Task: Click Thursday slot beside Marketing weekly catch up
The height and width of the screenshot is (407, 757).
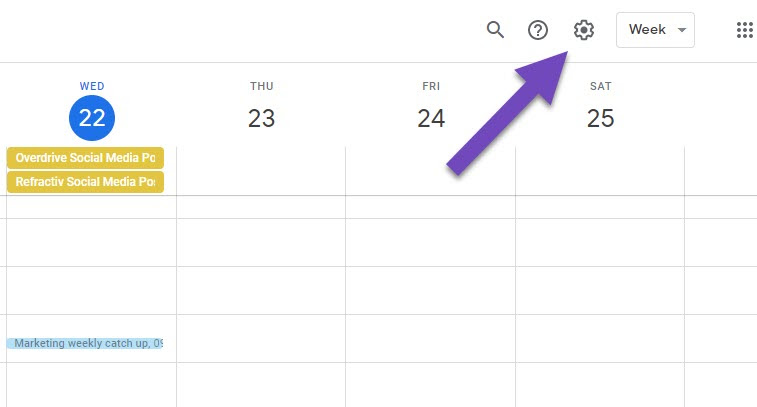Action: pos(261,339)
